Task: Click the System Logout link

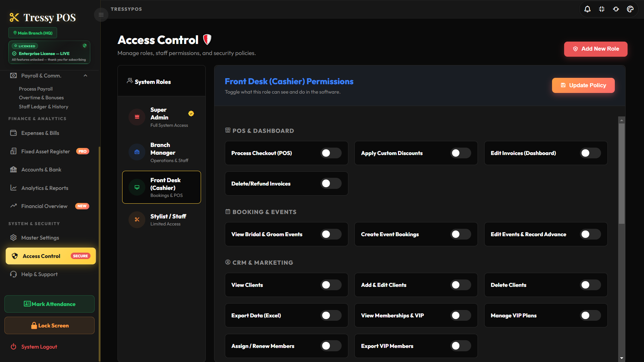Action: [x=39, y=347]
